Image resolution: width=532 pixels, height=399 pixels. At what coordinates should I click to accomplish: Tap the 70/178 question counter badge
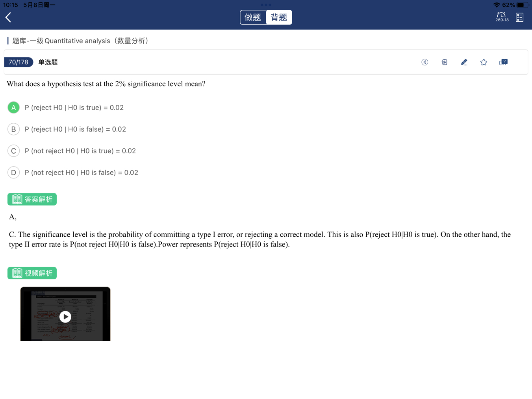tap(19, 62)
